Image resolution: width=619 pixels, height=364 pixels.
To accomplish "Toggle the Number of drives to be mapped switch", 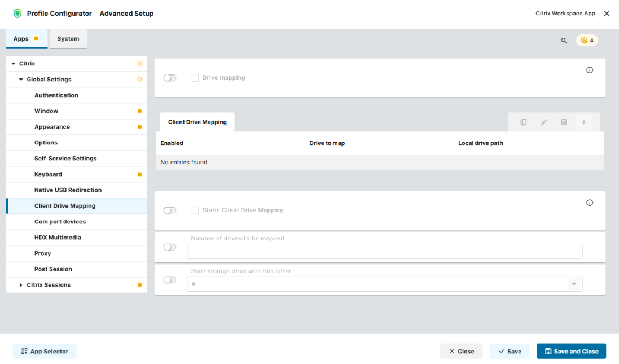I will pyautogui.click(x=170, y=247).
